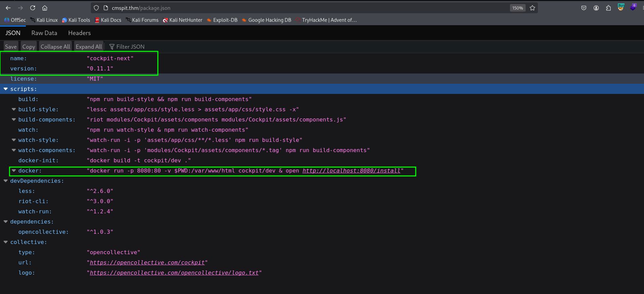Viewport: 644px width, 294px height.
Task: Collapse the build-components row twisty
Action: click(x=14, y=119)
